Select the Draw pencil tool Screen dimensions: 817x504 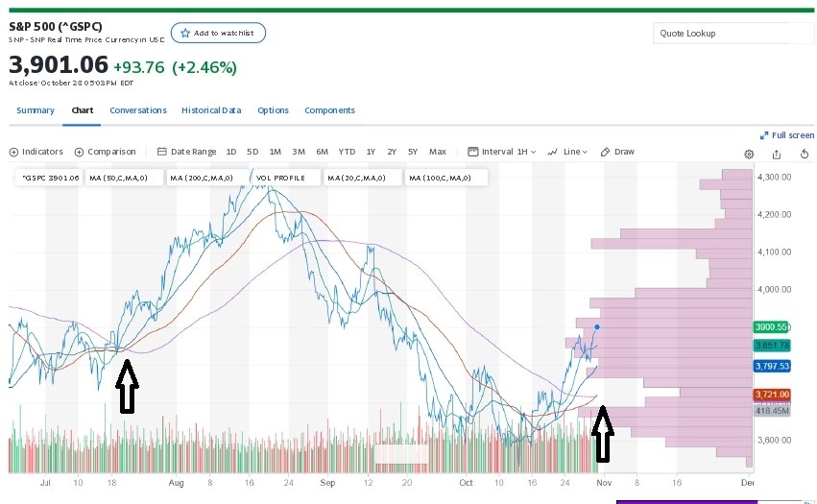pos(617,152)
